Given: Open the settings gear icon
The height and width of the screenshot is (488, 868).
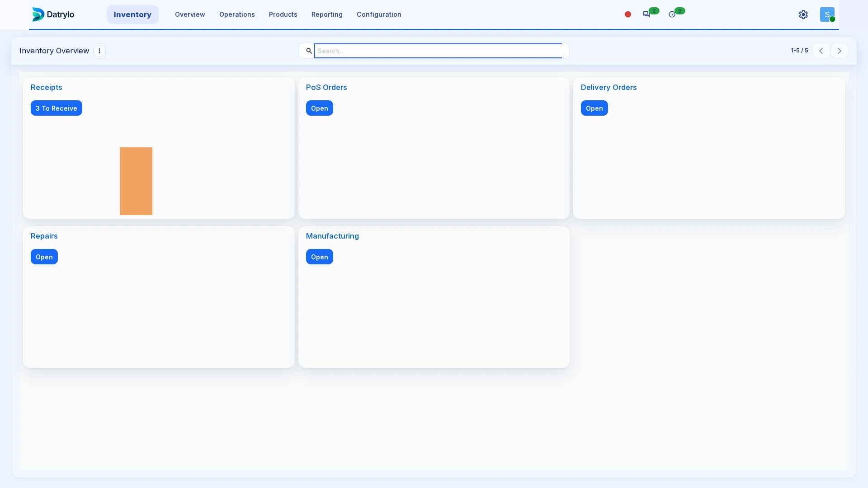Looking at the screenshot, I should pyautogui.click(x=803, y=14).
